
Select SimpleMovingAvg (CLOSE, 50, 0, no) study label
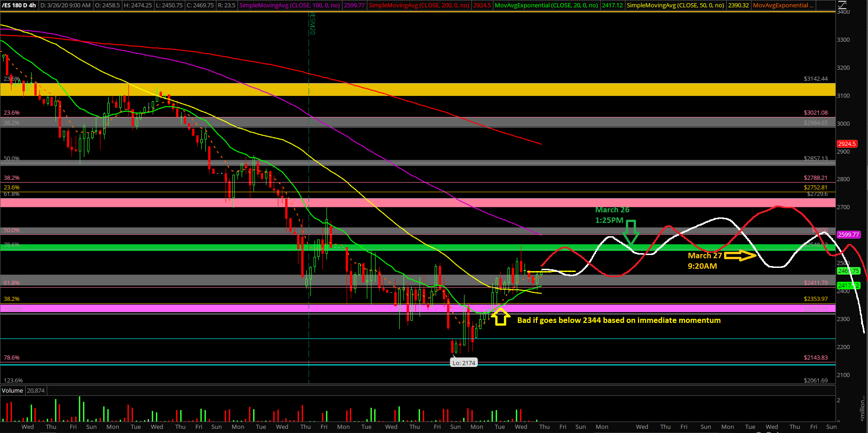[x=675, y=5]
